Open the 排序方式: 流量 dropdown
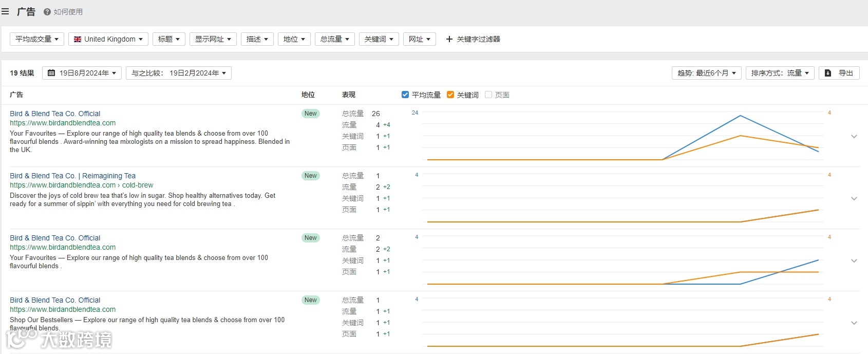Screen dimensions: 868x354 click(780, 73)
